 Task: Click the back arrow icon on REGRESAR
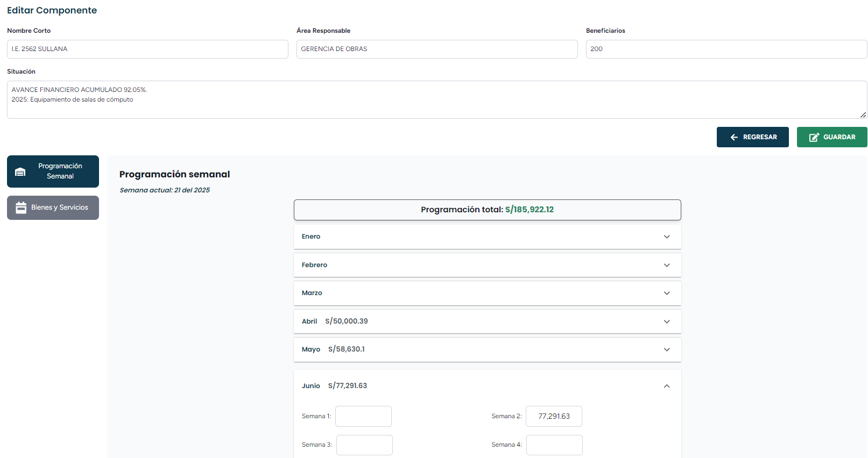click(x=734, y=137)
